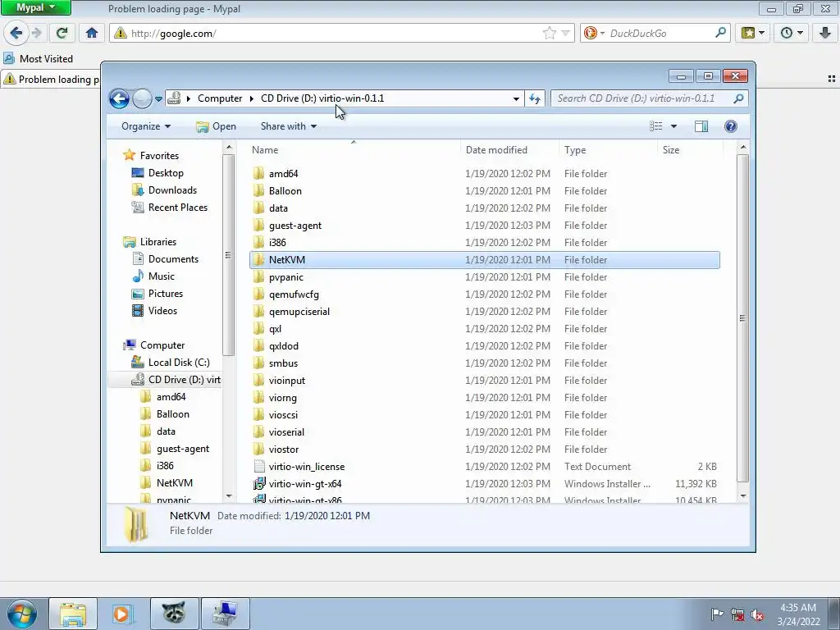The image size is (840, 630).
Task: Open Windows Start orb
Action: coord(21,614)
